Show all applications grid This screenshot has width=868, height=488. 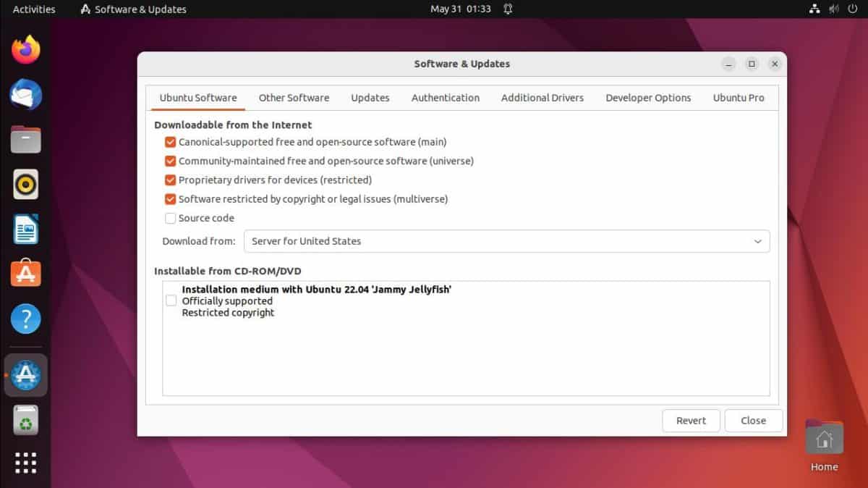click(x=25, y=463)
